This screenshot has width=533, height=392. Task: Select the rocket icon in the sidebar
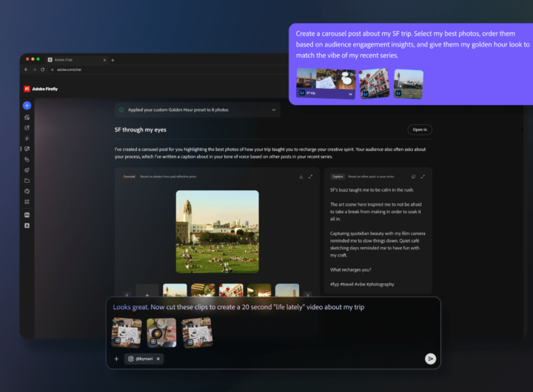pos(27,169)
